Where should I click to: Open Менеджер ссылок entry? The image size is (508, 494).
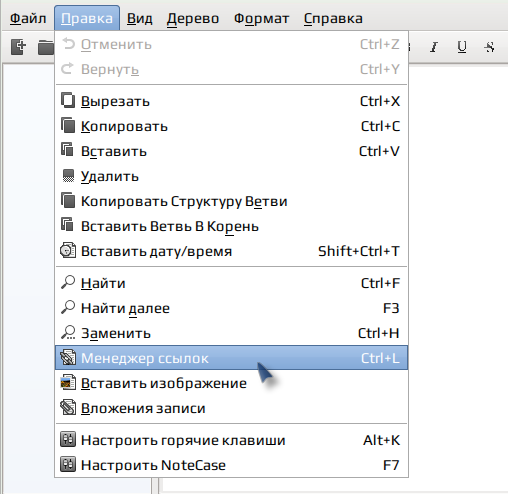click(231, 358)
